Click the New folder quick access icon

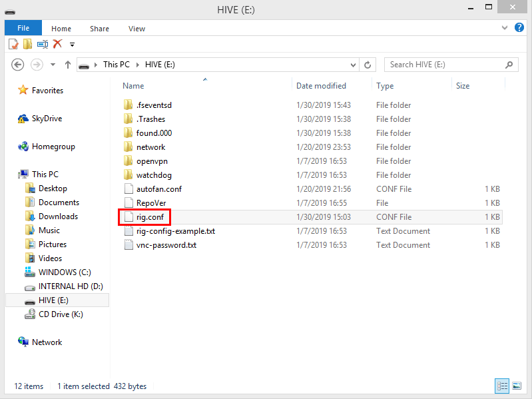(x=27, y=44)
